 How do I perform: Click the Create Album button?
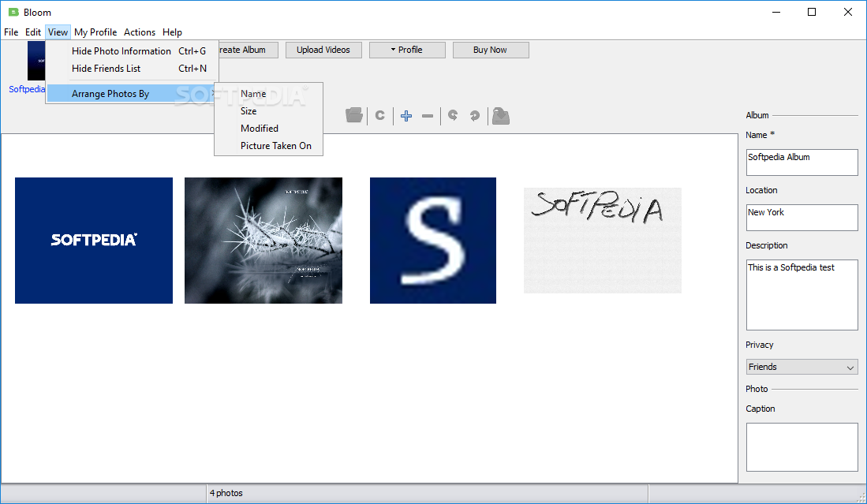pos(248,50)
